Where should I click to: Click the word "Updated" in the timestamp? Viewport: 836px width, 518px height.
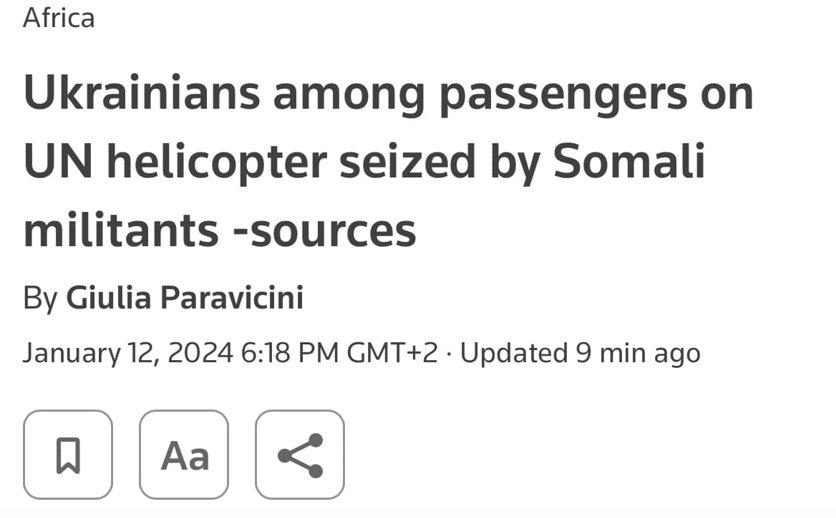pos(513,352)
